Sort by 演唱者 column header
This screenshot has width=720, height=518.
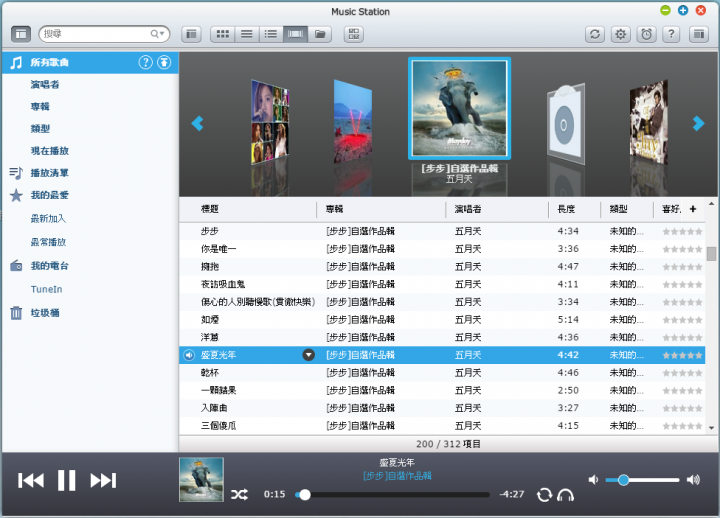pyautogui.click(x=468, y=209)
